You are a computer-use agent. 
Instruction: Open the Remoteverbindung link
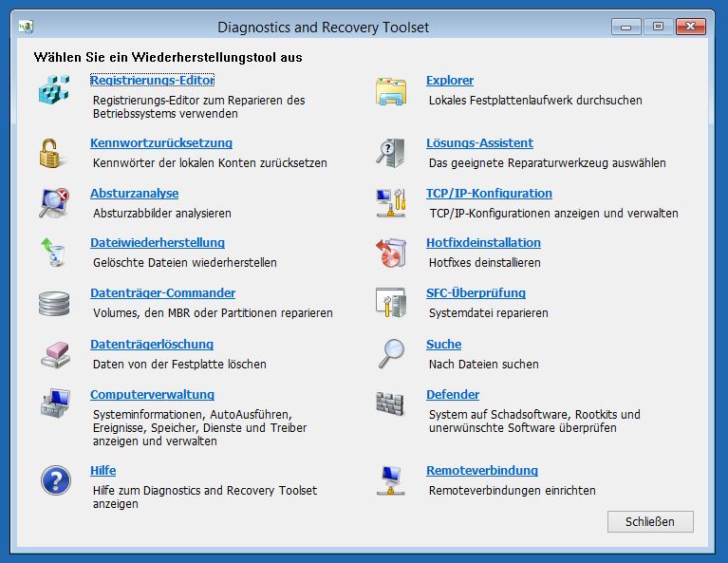coord(482,470)
